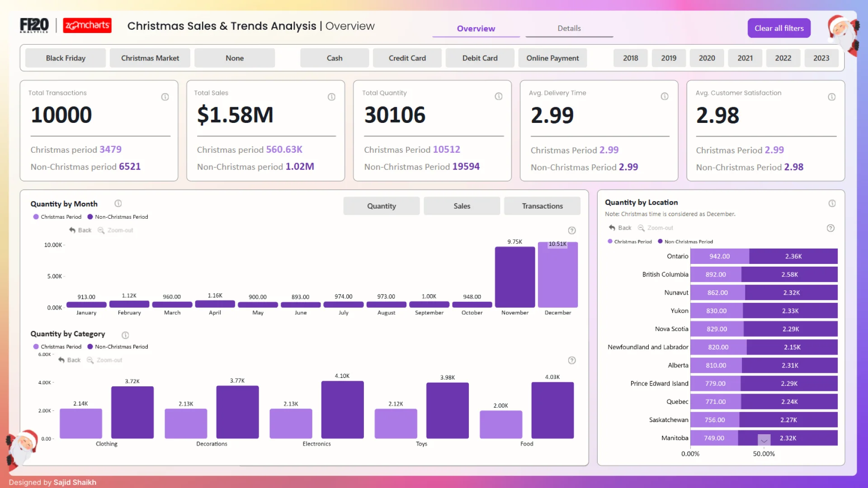Image resolution: width=868 pixels, height=488 pixels.
Task: Switch chart measure to Quantity
Action: pos(382,206)
